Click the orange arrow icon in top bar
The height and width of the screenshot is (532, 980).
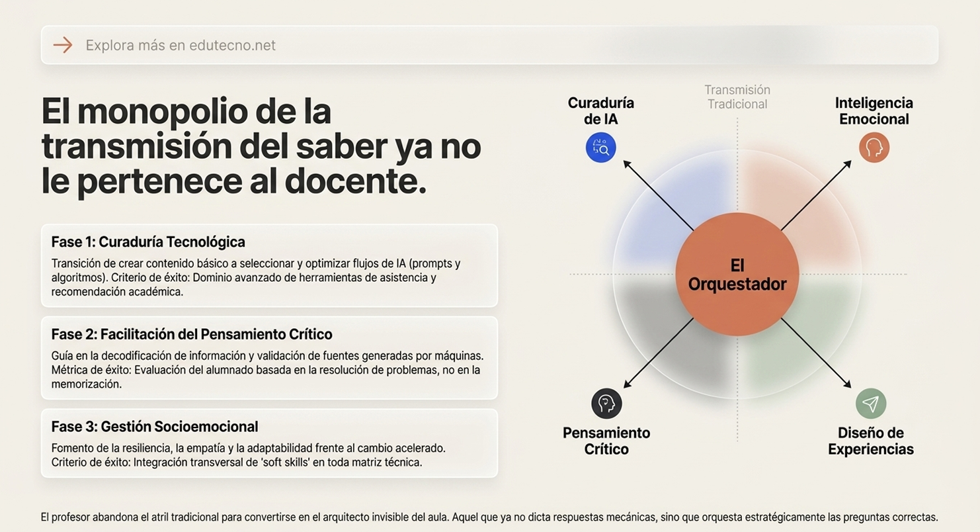point(63,45)
